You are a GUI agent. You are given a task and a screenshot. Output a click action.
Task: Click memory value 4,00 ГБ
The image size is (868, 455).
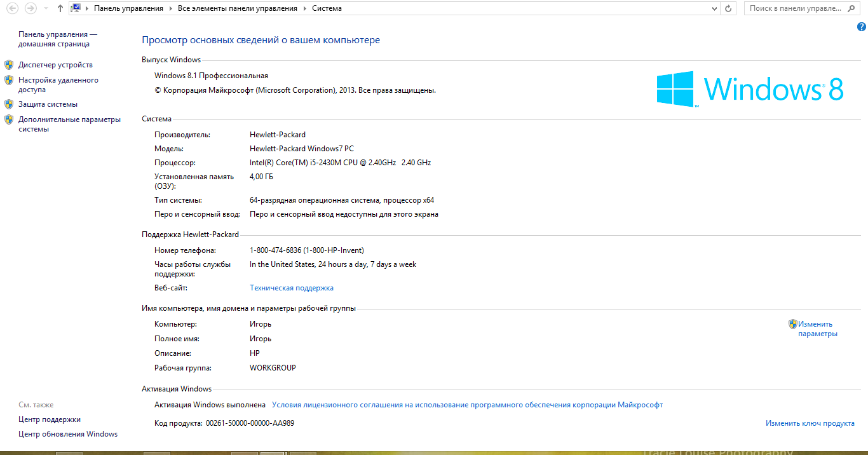point(261,177)
